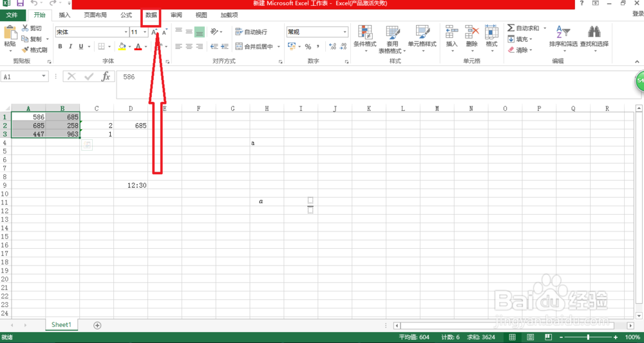This screenshot has height=343, width=644.
Task: Click the align right icon
Action: pyautogui.click(x=200, y=46)
